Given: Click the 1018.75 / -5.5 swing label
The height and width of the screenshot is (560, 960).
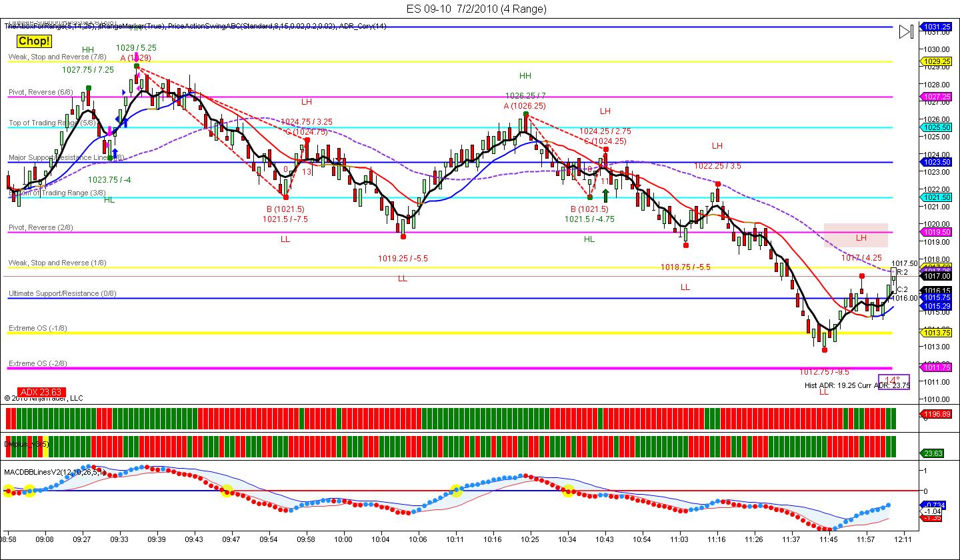Looking at the screenshot, I should coord(685,267).
